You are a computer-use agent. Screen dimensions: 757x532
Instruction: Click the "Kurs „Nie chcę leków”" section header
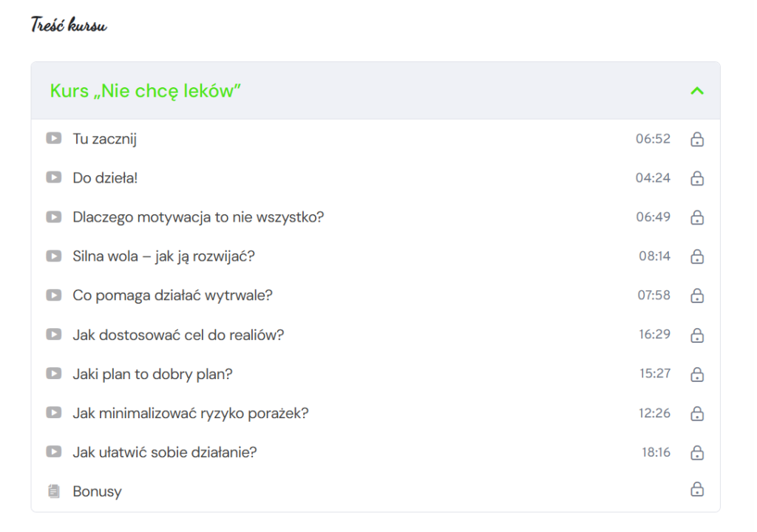point(146,91)
